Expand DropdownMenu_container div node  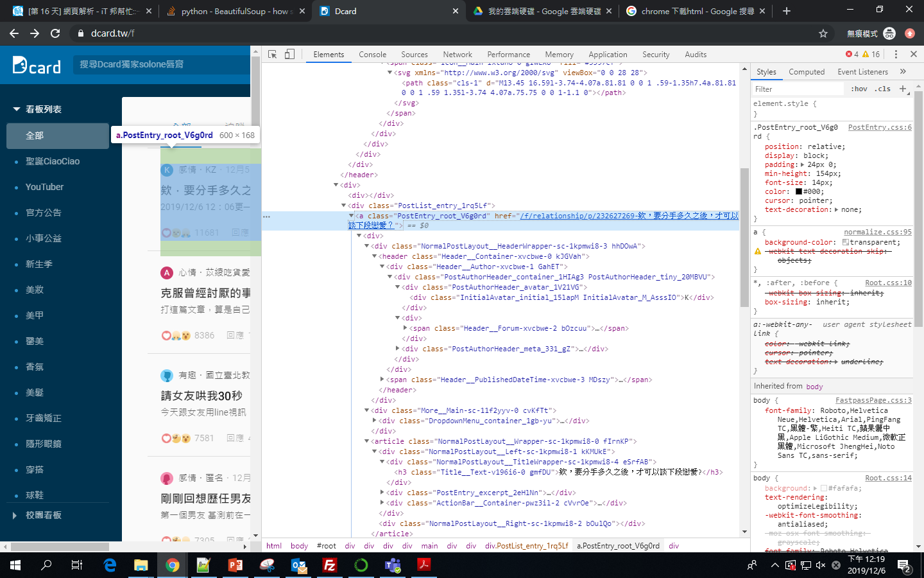[374, 421]
